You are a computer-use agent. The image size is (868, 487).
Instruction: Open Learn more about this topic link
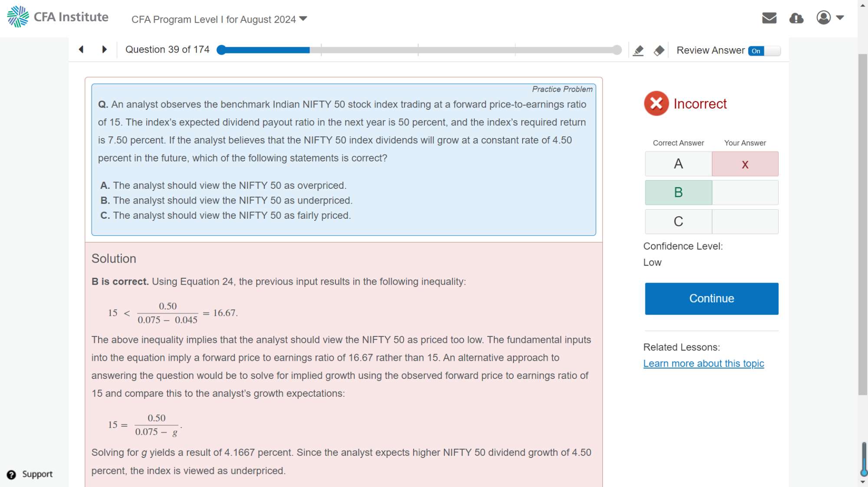click(x=704, y=363)
